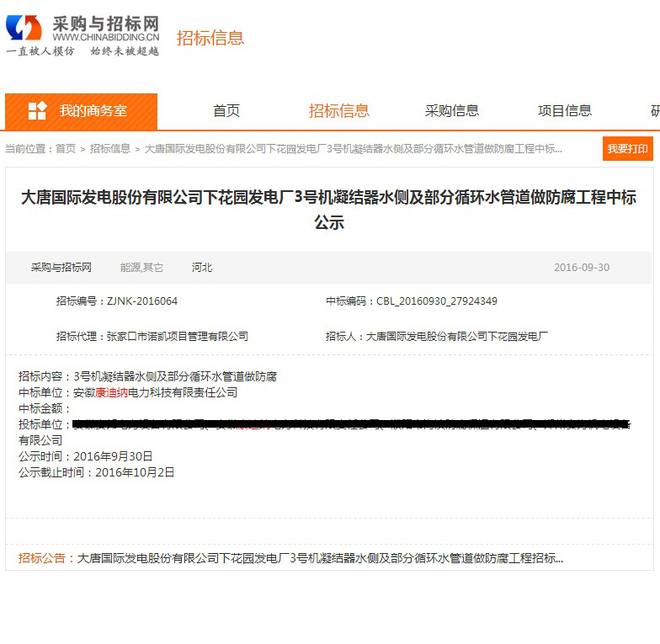Open the 我的商务室 orange tab

(x=81, y=111)
